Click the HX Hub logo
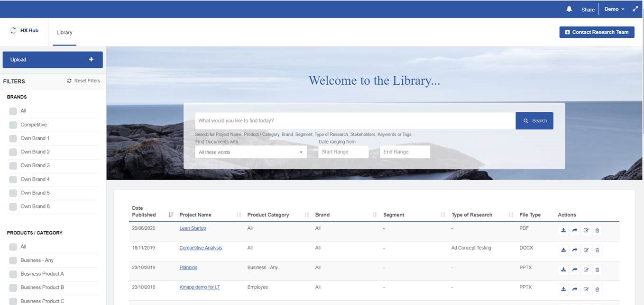 pos(25,30)
